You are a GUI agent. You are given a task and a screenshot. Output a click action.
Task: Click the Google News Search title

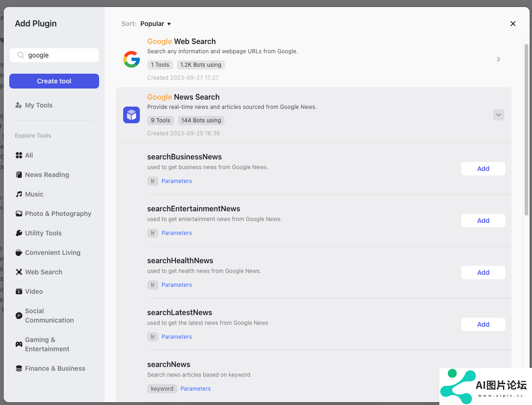coord(183,97)
